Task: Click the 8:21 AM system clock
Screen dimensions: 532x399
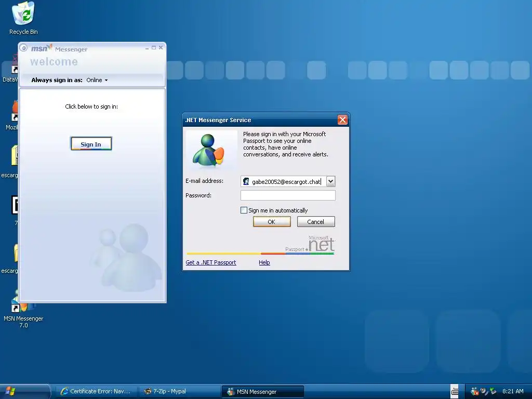Action: [513, 392]
